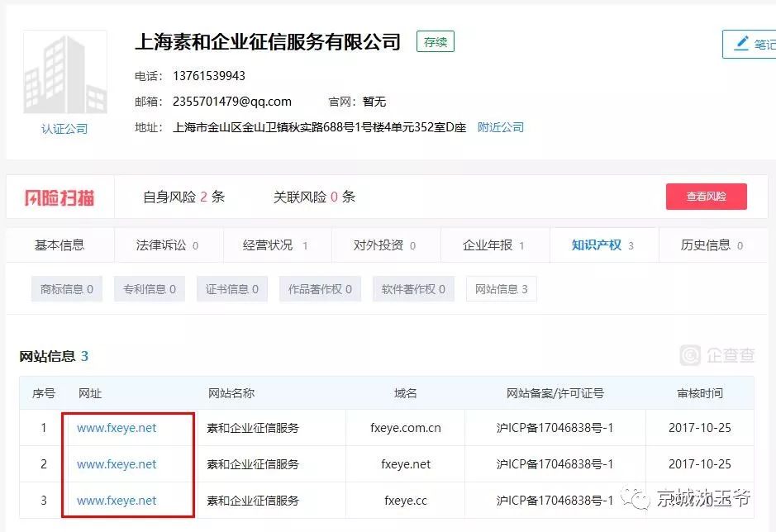The height and width of the screenshot is (532, 776).
Task: Select the 商标信息 0 sub-tab
Action: click(67, 289)
